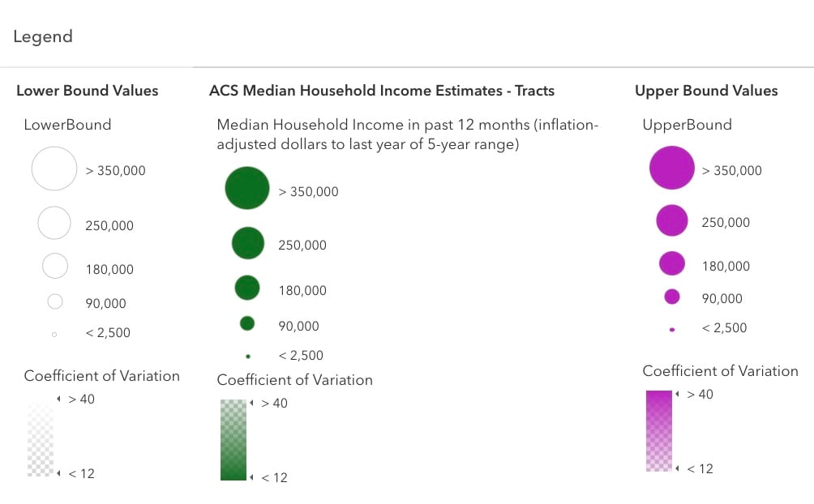Click ACS Median Household Income Estimates title
This screenshot has width=814, height=504.
point(382,91)
